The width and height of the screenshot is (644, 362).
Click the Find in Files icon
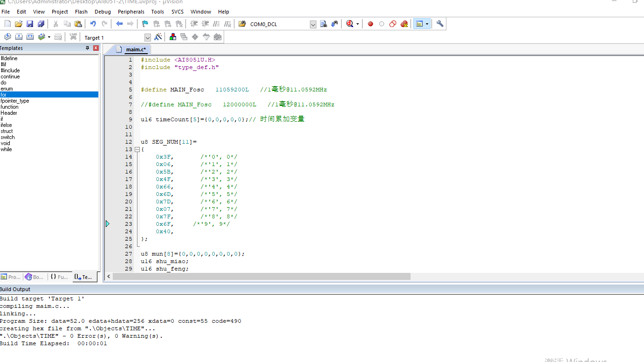(242, 24)
